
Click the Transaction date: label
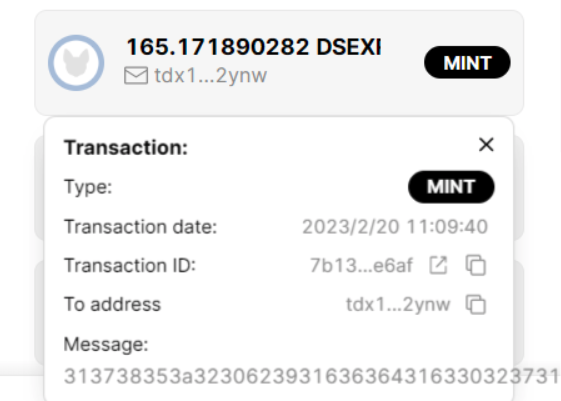[x=141, y=227]
